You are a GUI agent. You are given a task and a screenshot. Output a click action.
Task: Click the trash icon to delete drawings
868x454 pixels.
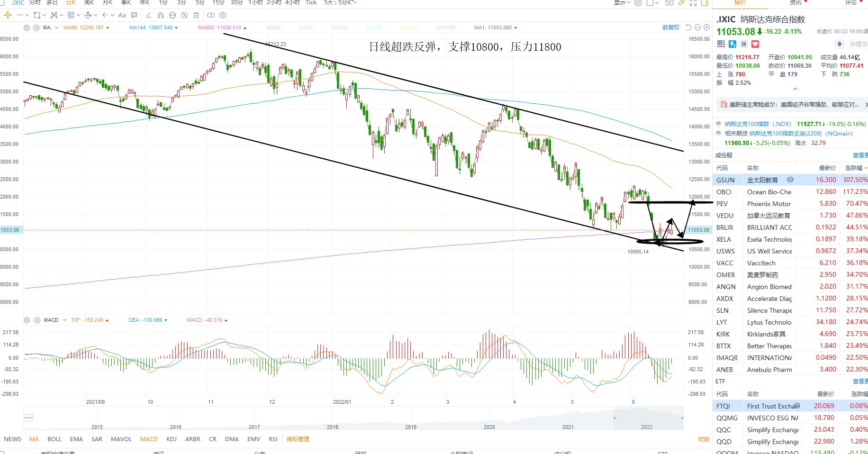click(x=196, y=15)
